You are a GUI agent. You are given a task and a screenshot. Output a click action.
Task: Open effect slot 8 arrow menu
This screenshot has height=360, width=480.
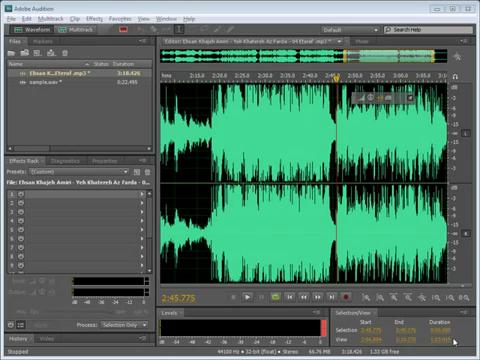[142, 256]
